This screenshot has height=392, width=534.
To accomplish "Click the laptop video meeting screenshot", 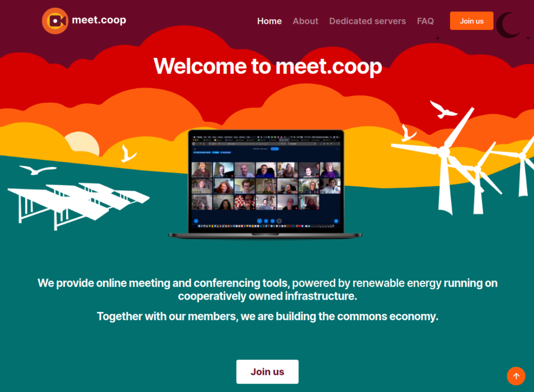I will tap(265, 183).
